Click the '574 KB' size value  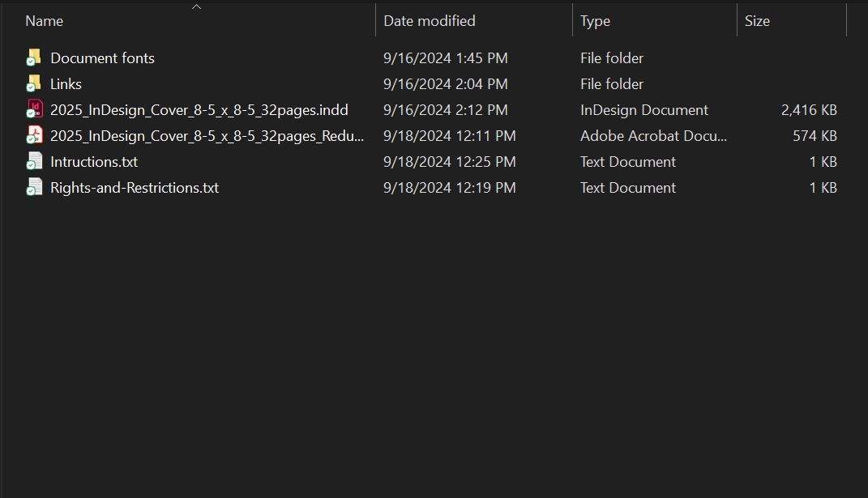[815, 136]
